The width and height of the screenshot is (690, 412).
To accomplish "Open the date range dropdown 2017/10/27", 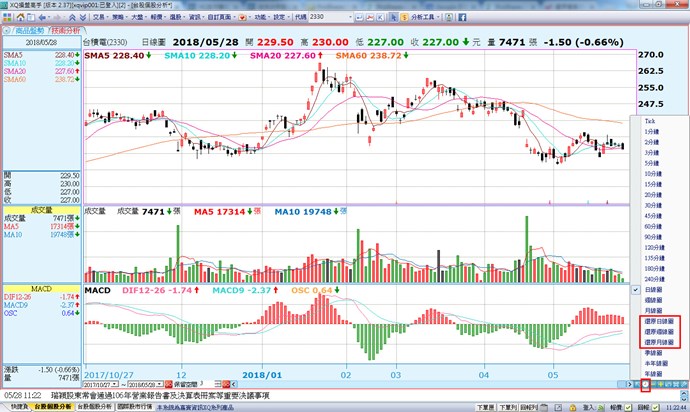I will click(x=103, y=384).
